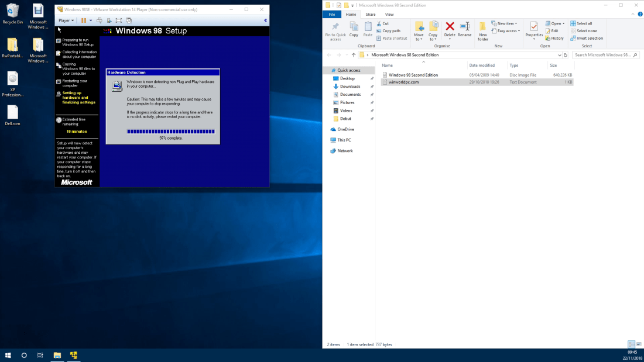Show file History from the ribbon
Screen dimensions: 644x362
pyautogui.click(x=554, y=38)
